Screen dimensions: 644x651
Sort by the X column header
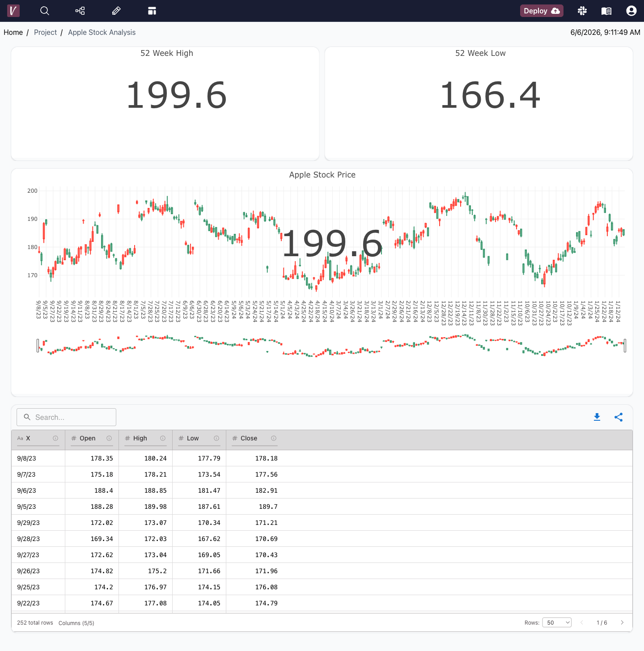click(x=28, y=438)
